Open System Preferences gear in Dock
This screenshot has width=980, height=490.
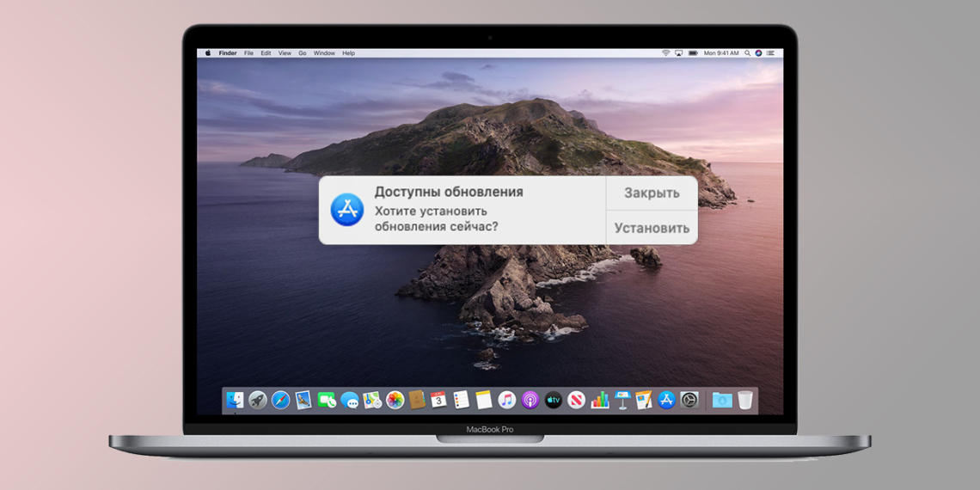pos(689,400)
